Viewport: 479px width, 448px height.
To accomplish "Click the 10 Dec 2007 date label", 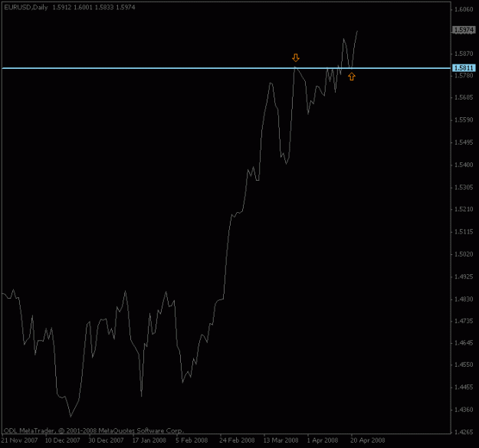I will point(62,440).
